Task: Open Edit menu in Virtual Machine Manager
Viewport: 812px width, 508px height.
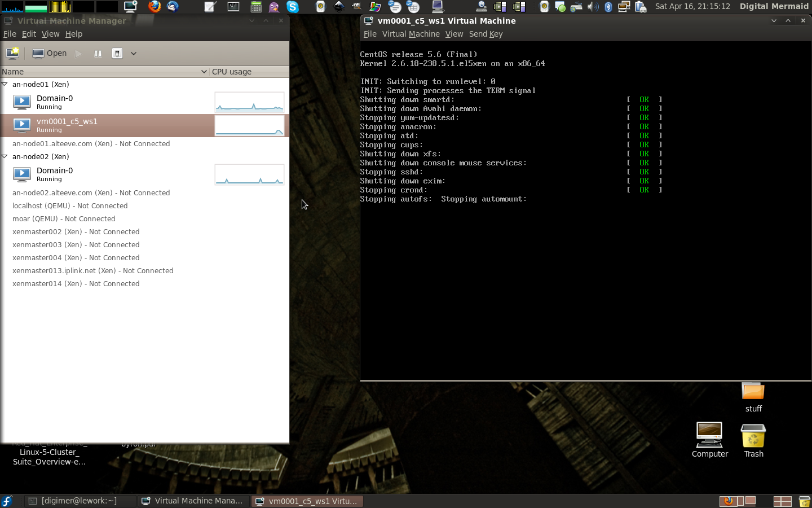Action: pyautogui.click(x=29, y=34)
